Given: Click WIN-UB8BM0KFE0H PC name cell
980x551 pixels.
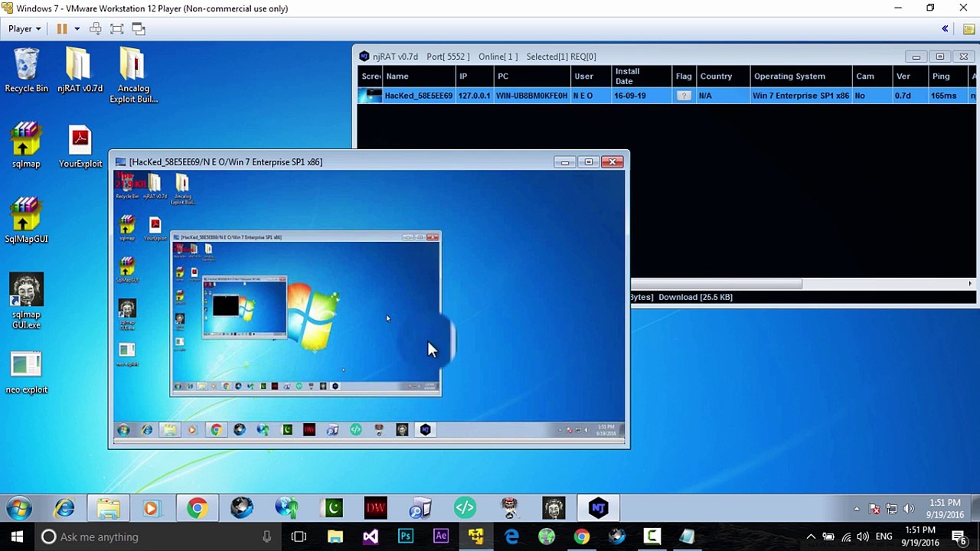Looking at the screenshot, I should [x=531, y=96].
